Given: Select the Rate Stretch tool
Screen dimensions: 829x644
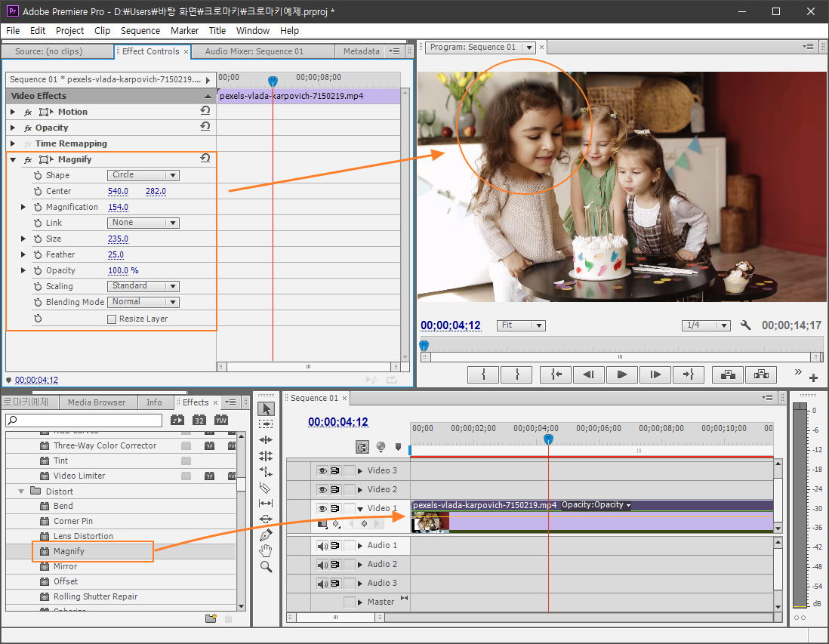Looking at the screenshot, I should click(x=266, y=472).
